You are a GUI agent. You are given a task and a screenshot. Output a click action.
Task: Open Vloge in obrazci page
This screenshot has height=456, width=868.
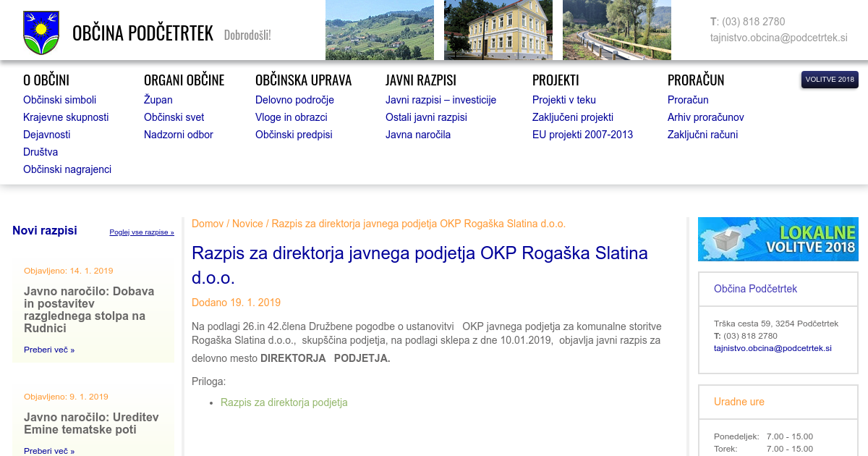[x=291, y=117]
